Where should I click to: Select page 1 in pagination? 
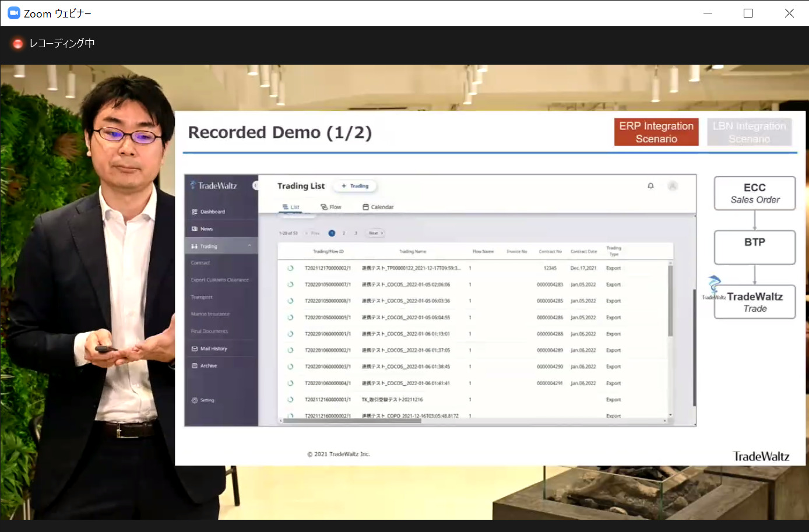click(332, 233)
